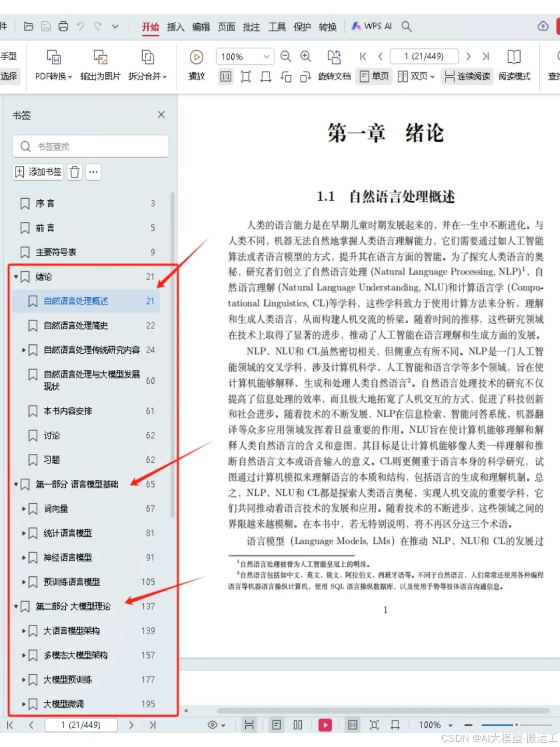This screenshot has width=560, height=747.
Task: Open the zoom percentage dropdown
Action: [x=266, y=57]
